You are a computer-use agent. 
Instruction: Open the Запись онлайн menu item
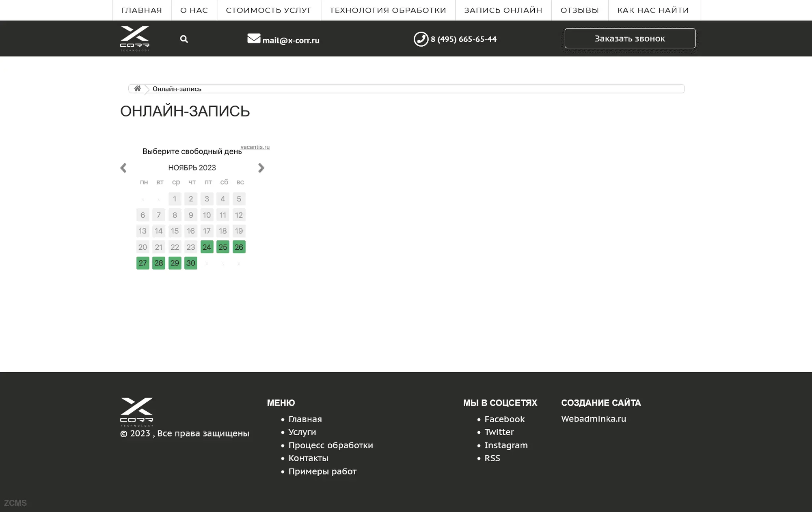pyautogui.click(x=503, y=10)
